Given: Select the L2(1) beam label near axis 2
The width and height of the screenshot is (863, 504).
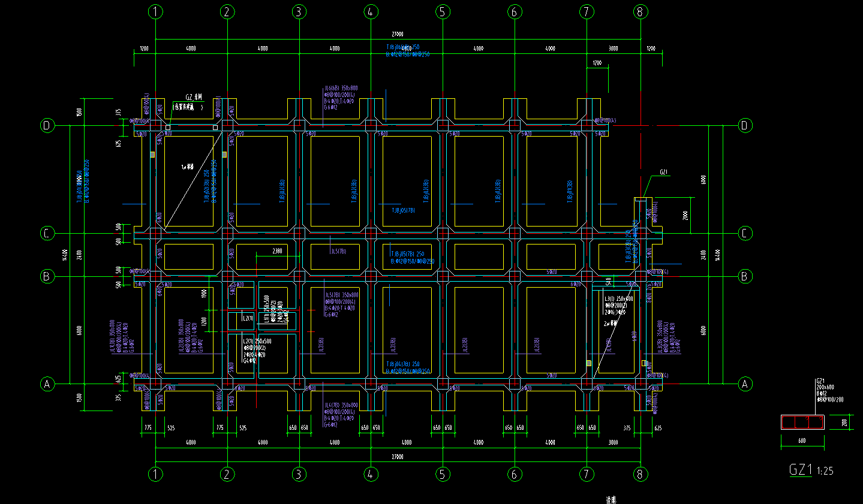Looking at the screenshot, I should pyautogui.click(x=248, y=318).
